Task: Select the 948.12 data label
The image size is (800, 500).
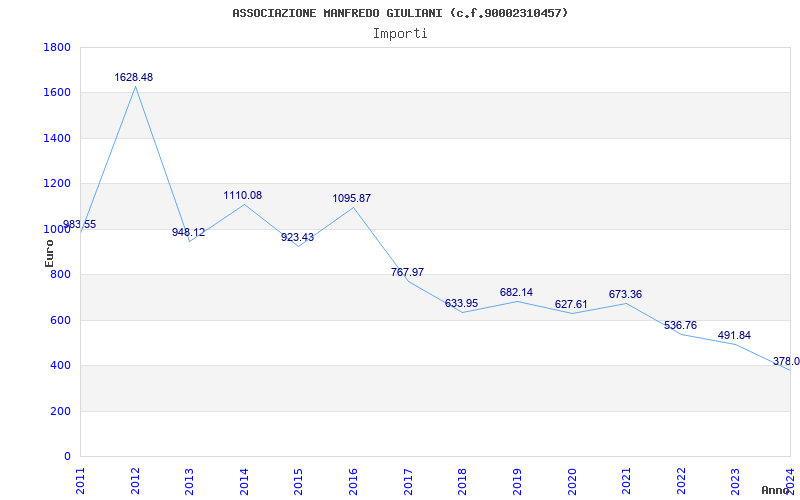Action: (x=188, y=233)
